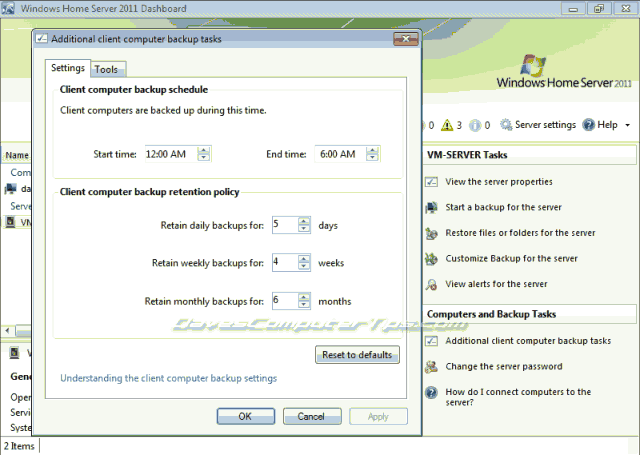
Task: Click the Name column header
Action: point(17,155)
